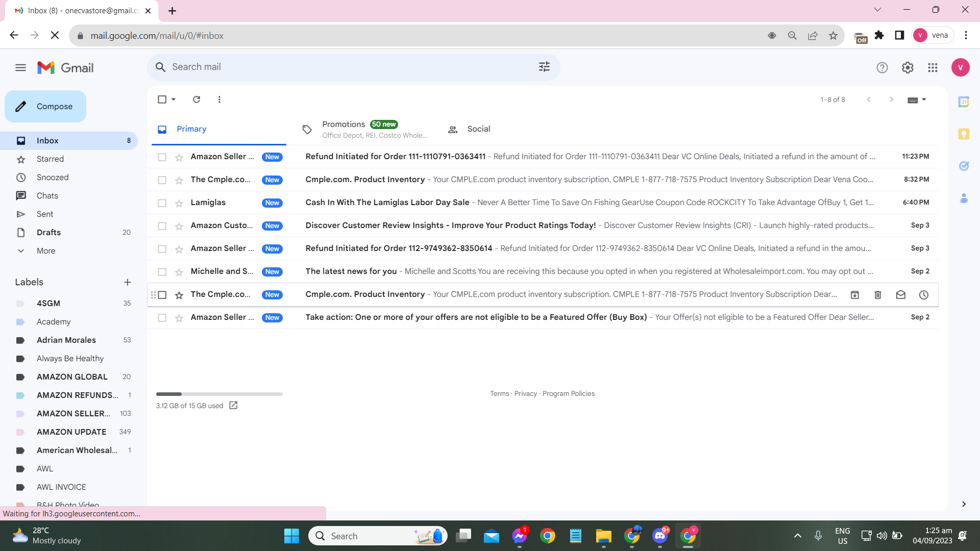
Task: Star the 8:32 PM Cmple.com email
Action: (x=179, y=180)
